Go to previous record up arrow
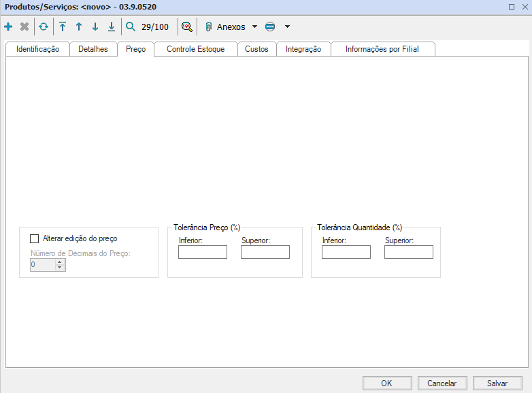The image size is (532, 393). 79,27
